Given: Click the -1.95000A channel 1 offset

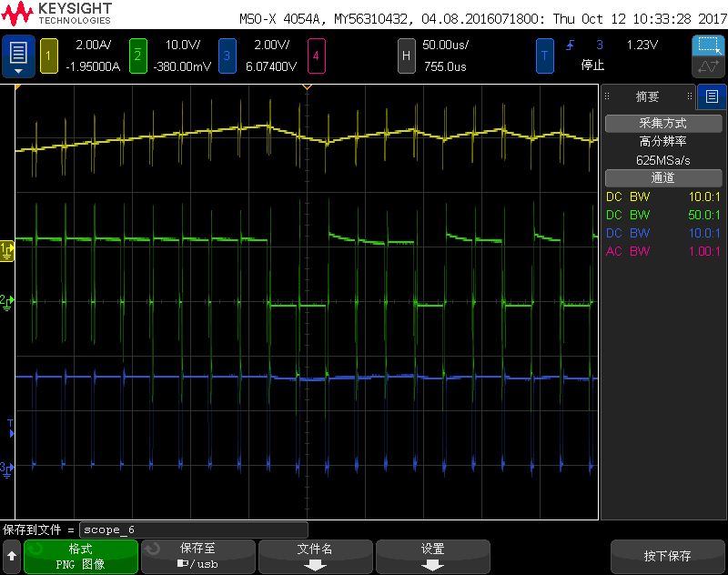Looking at the screenshot, I should [93, 66].
